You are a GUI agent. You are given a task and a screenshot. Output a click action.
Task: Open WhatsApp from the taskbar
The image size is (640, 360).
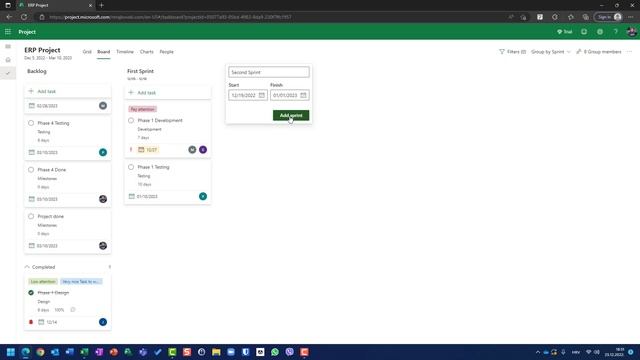275,352
